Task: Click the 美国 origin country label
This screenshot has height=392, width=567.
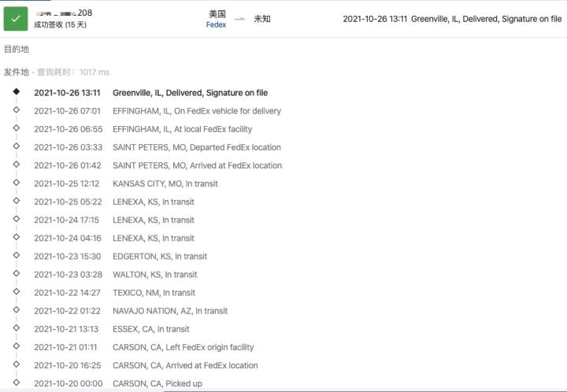Action: point(217,13)
